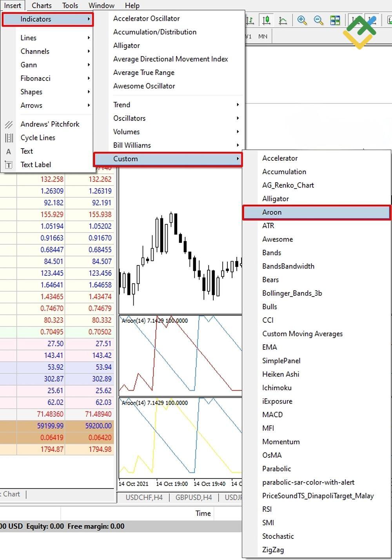This screenshot has width=392, height=560.
Task: Expand the Arrows submenu
Action: (x=48, y=105)
